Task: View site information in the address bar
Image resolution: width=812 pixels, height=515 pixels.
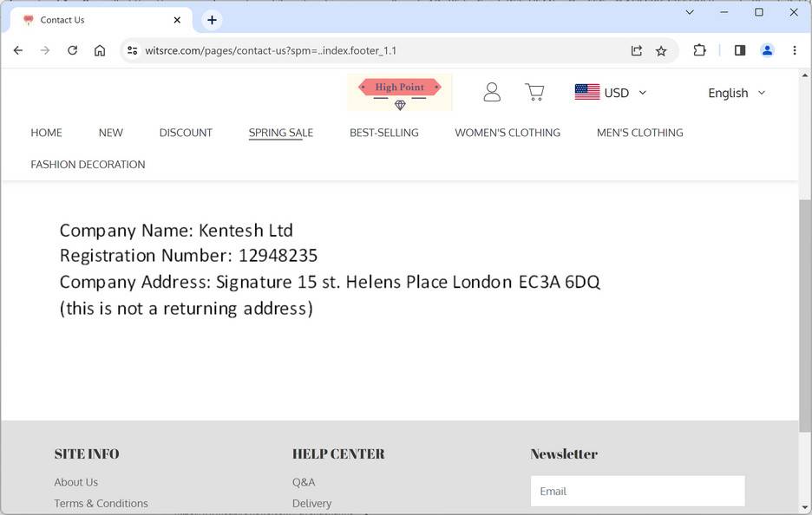Action: coord(132,50)
